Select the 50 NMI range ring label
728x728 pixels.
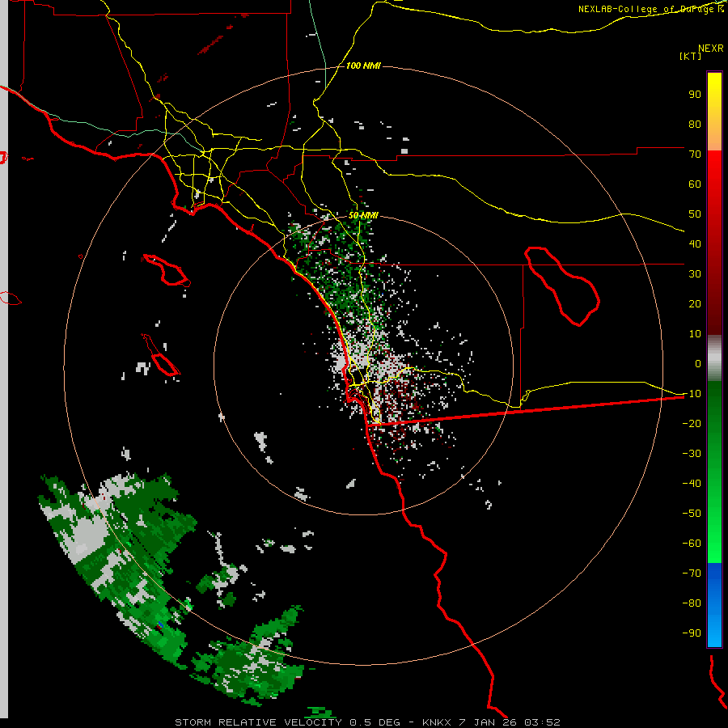click(x=363, y=215)
